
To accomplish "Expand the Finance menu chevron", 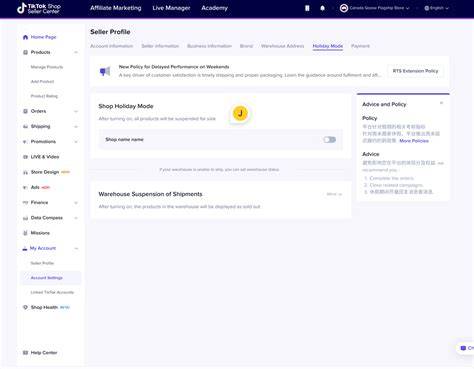I will [76, 203].
